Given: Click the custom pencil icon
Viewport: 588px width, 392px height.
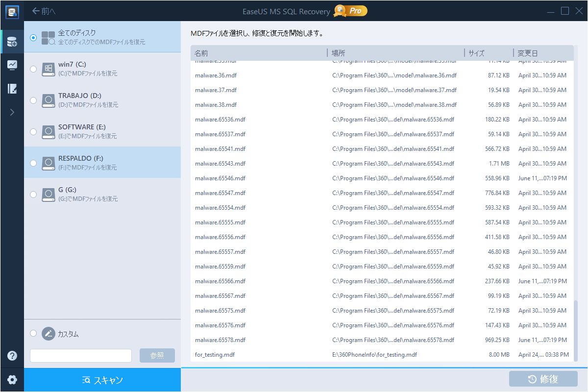Looking at the screenshot, I should (49, 334).
